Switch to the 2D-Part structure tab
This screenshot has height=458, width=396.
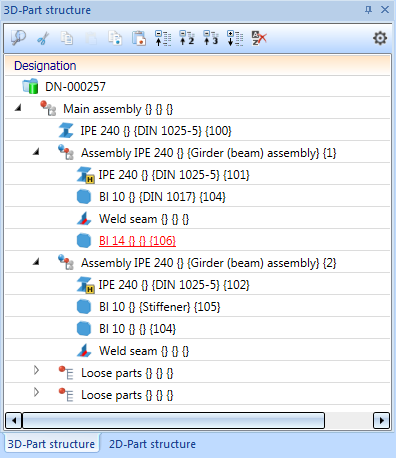pyautogui.click(x=152, y=444)
